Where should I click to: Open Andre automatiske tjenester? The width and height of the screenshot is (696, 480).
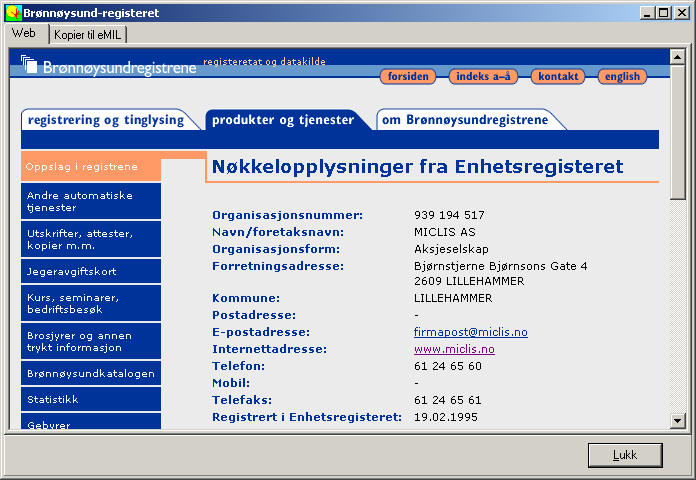click(x=91, y=201)
